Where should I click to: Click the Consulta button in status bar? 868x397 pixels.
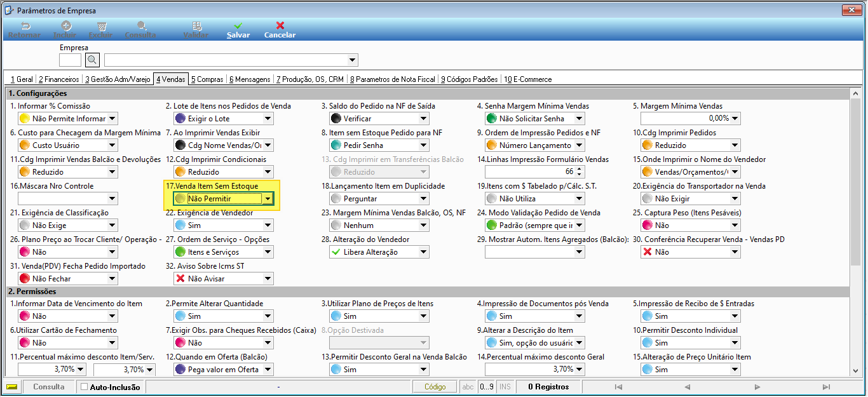pos(49,387)
